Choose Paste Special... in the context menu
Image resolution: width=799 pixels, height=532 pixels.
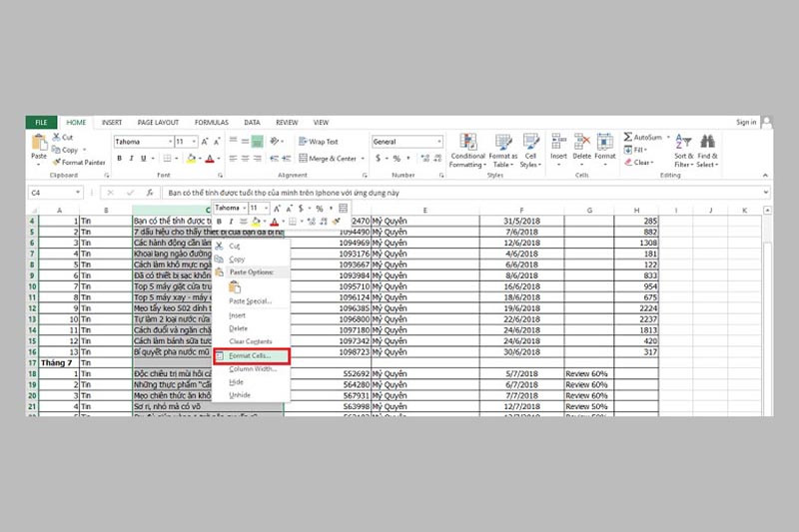click(x=251, y=300)
